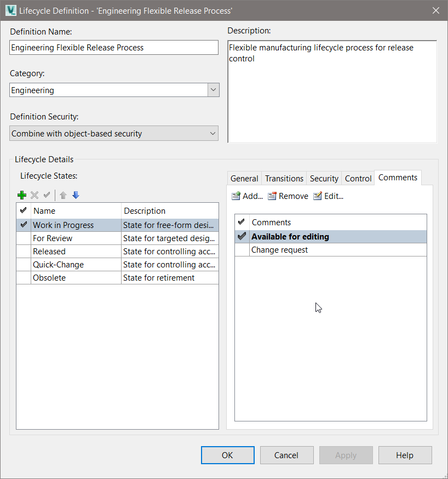
Task: Add a new lifecycle state
Action: click(x=22, y=195)
